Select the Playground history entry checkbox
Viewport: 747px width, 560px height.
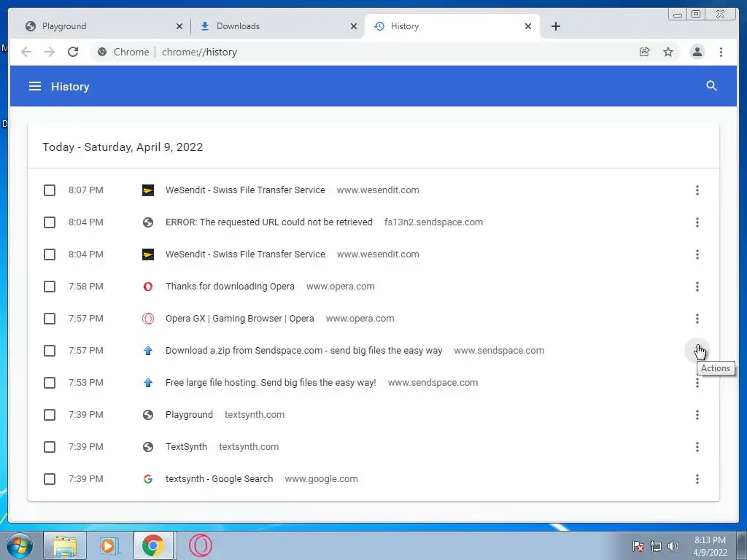pos(50,415)
